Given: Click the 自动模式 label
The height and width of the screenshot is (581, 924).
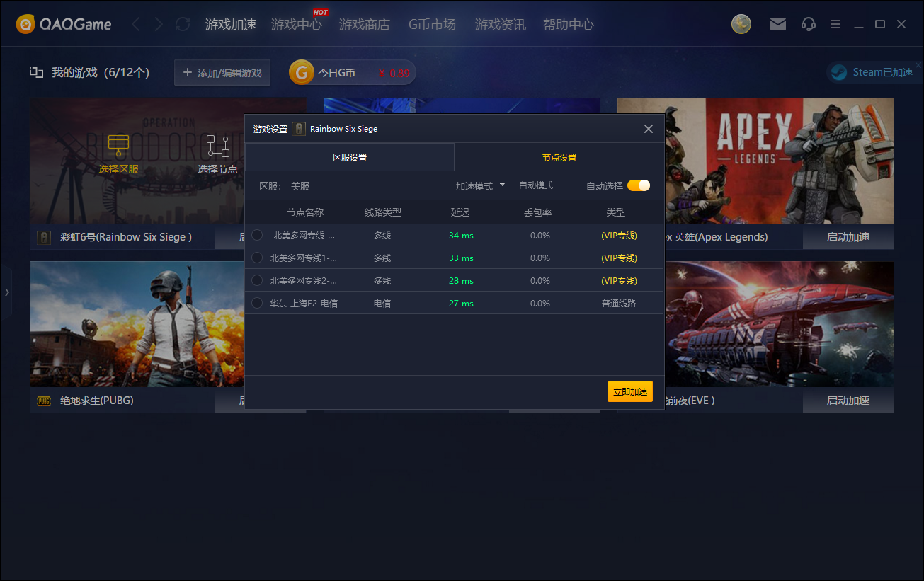Looking at the screenshot, I should 536,185.
